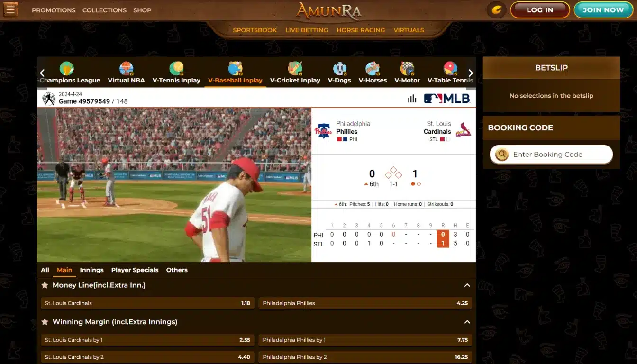This screenshot has height=364, width=637.
Task: Click the base diamonds indicator
Action: (393, 173)
